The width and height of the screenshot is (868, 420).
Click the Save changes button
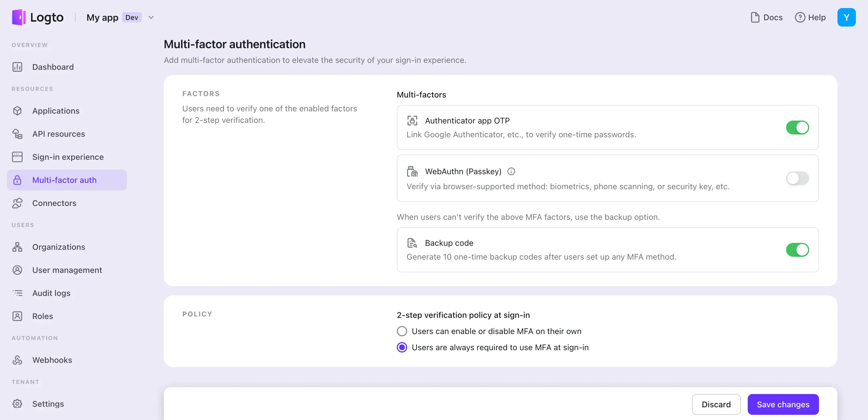click(x=783, y=404)
